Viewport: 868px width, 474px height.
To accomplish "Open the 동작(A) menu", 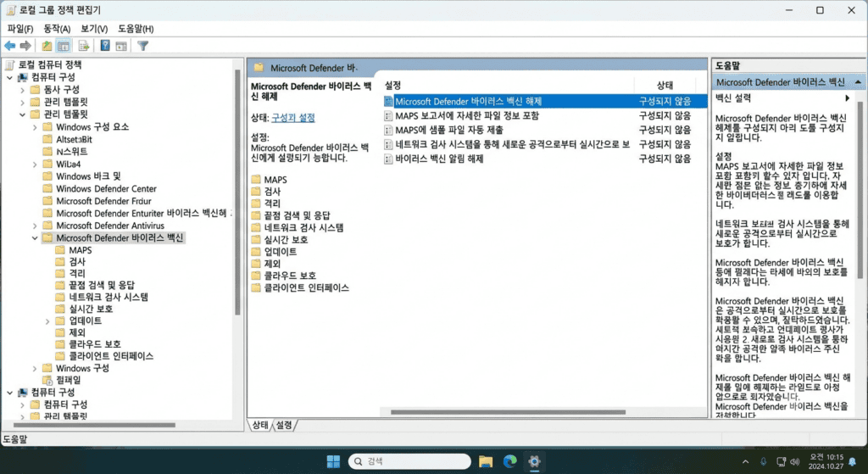I will [57, 29].
